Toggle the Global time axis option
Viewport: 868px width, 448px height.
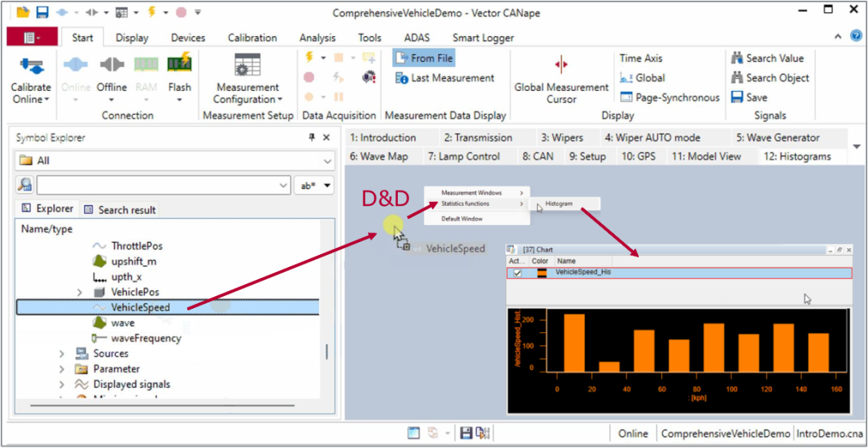[x=642, y=78]
